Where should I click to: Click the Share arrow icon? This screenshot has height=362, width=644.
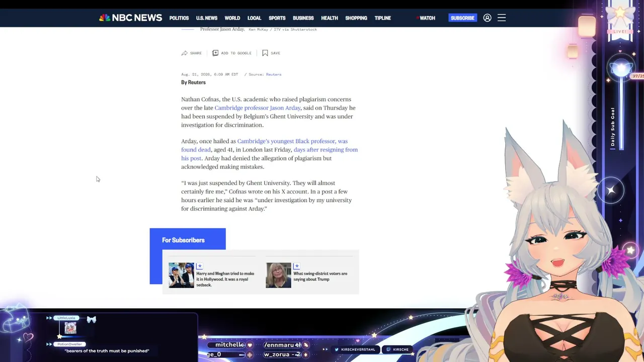pos(184,53)
